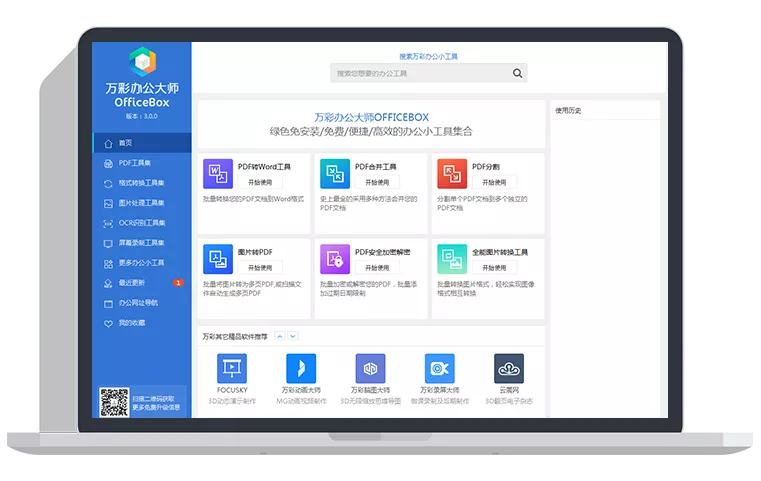Collapse recommendations with the up chevron
The image size is (761, 481).
point(280,336)
